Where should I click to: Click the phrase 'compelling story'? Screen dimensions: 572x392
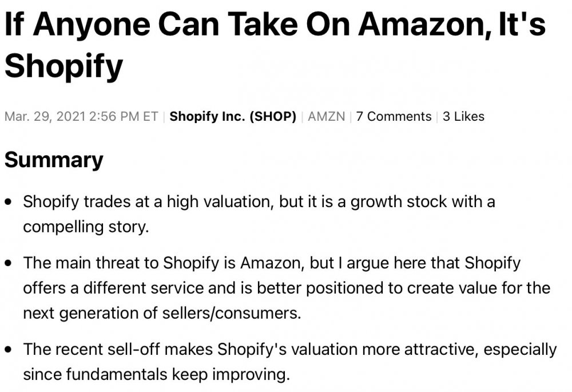(86, 227)
